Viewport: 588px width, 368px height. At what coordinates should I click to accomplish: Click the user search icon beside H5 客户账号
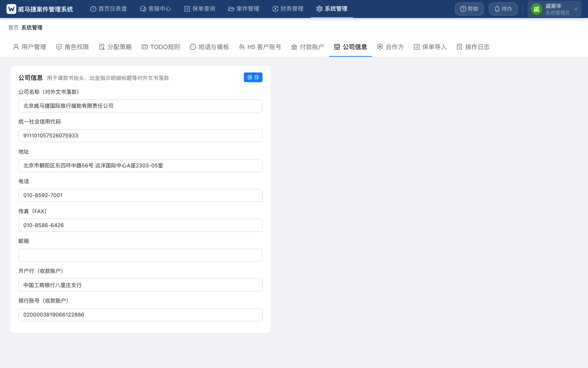[242, 47]
